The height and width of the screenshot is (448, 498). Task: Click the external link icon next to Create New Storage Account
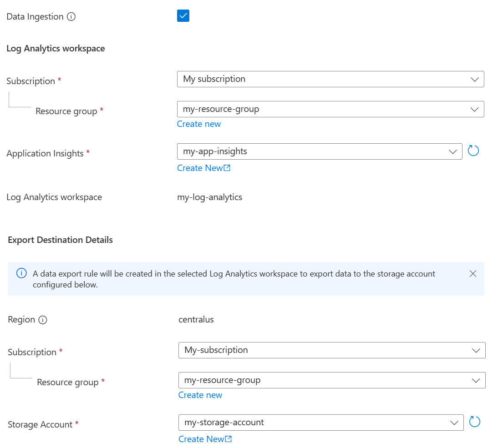pos(229,439)
